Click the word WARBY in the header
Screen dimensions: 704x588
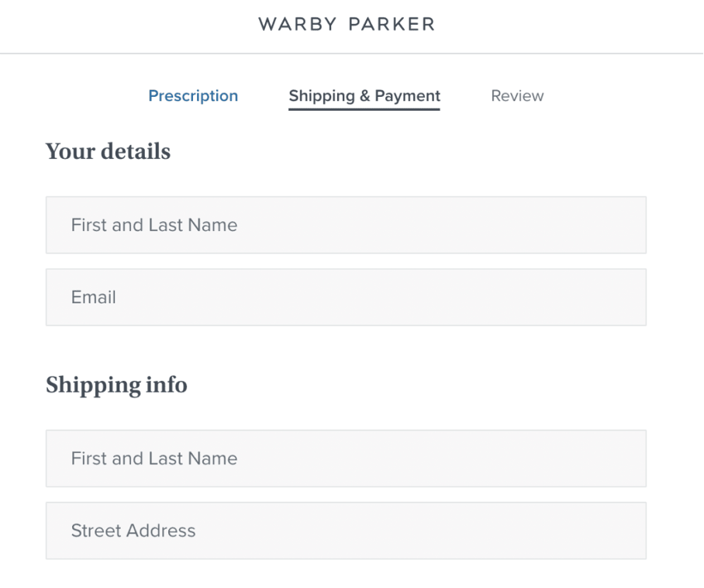tap(297, 24)
